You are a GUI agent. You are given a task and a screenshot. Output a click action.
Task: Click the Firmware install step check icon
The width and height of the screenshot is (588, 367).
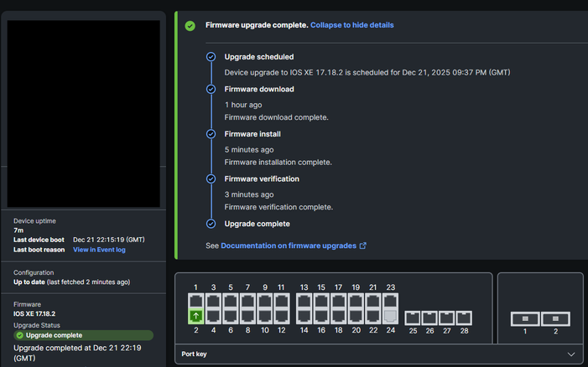click(x=211, y=134)
